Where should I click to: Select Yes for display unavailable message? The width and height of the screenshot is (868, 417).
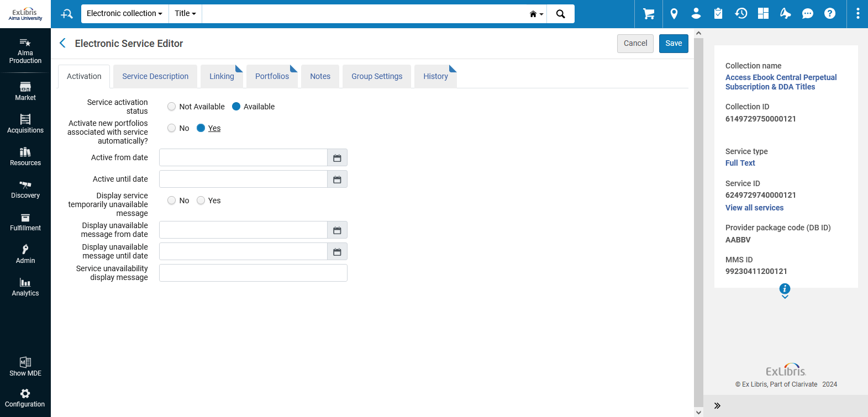(x=201, y=200)
